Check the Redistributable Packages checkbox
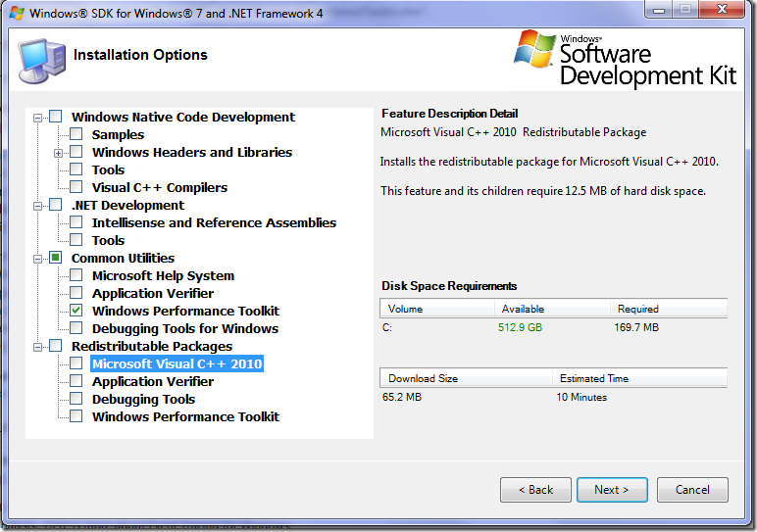This screenshot has height=532, width=757. click(56, 346)
